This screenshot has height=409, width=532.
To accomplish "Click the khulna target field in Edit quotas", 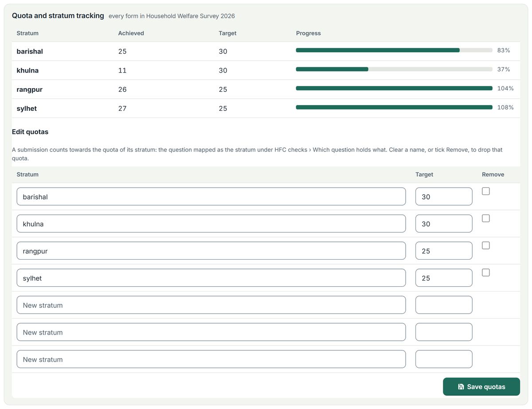I will tap(444, 224).
